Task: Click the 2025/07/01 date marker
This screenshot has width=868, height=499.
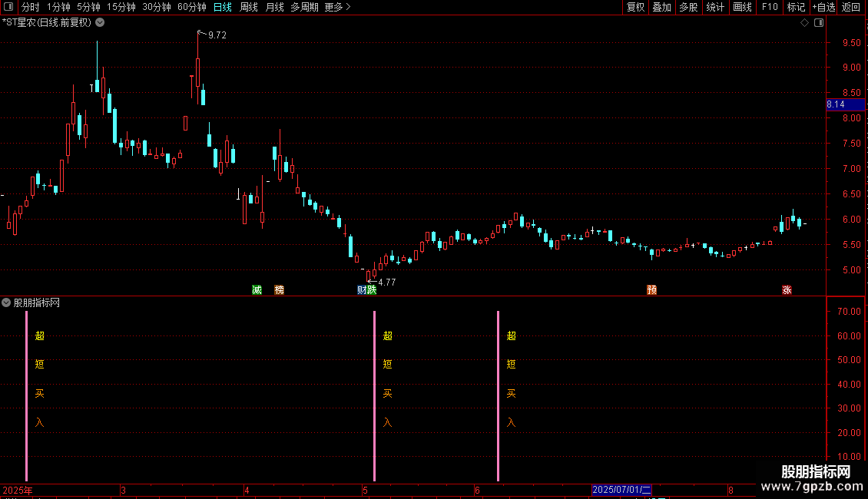Action: 621,490
